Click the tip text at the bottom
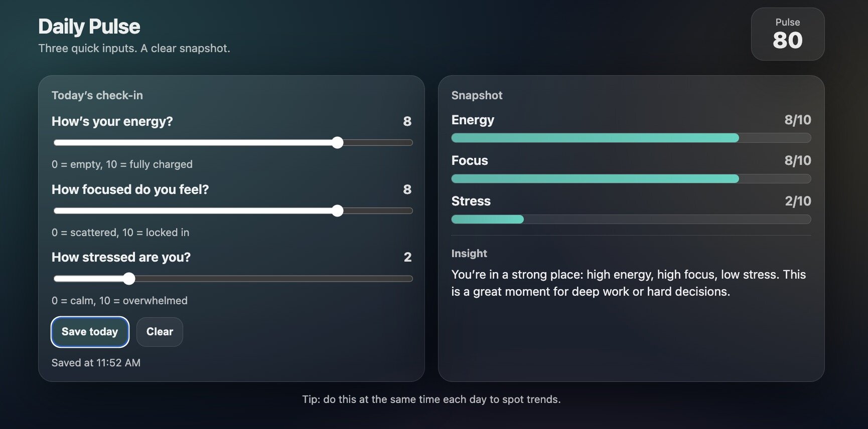The height and width of the screenshot is (429, 868). tap(431, 399)
